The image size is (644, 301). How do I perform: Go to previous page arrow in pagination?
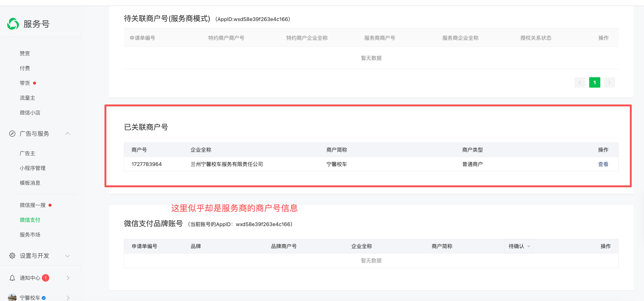coord(580,83)
